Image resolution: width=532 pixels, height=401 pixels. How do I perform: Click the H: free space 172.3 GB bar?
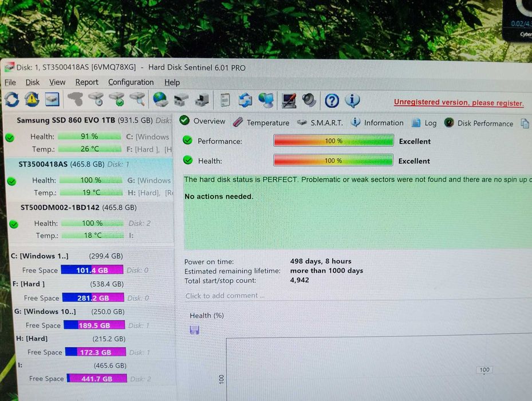pyautogui.click(x=95, y=352)
